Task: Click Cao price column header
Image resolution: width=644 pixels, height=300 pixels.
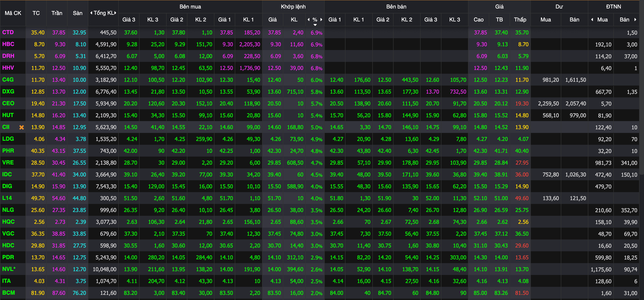Action: 479,19
